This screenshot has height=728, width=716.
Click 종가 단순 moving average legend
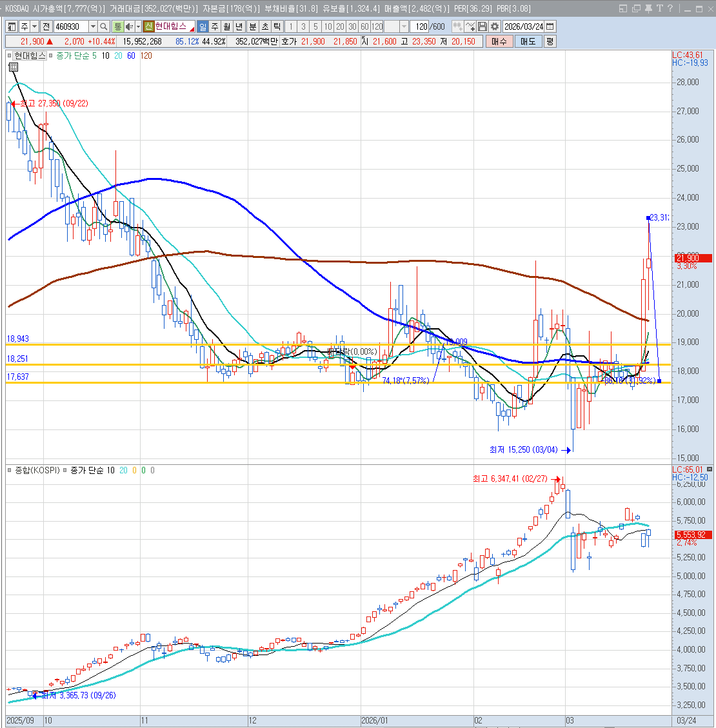point(73,55)
